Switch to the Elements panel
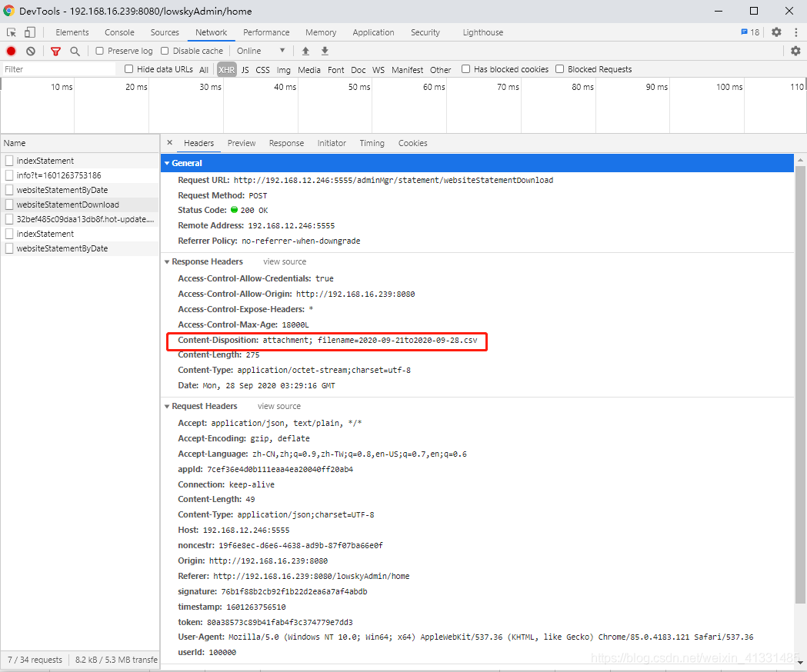 click(72, 32)
